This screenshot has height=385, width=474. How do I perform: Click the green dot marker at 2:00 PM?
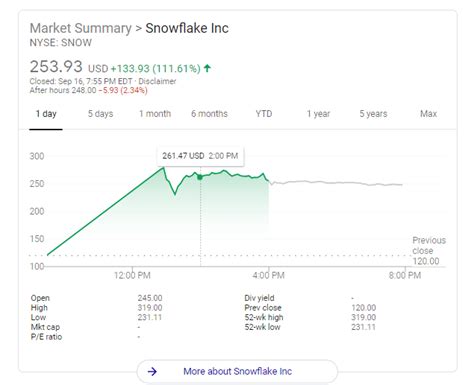coord(200,177)
